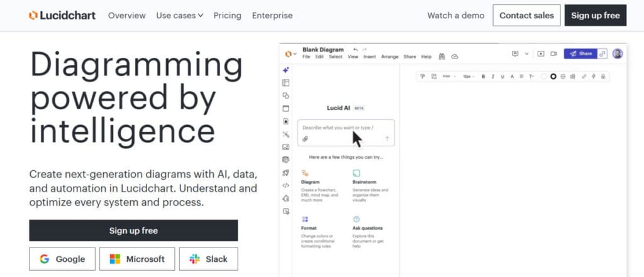This screenshot has width=644, height=277.
Task: Click the rocket icon in the sidebar
Action: pos(286,173)
